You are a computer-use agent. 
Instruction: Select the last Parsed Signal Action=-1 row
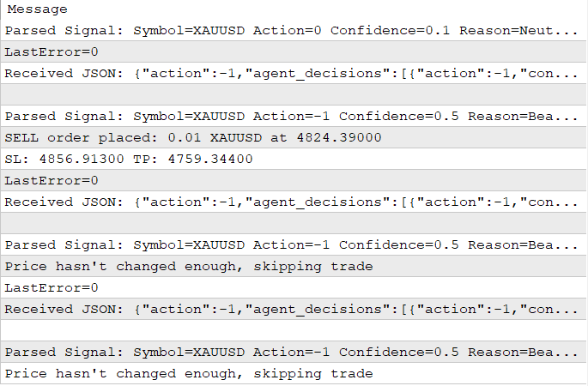pos(291,352)
